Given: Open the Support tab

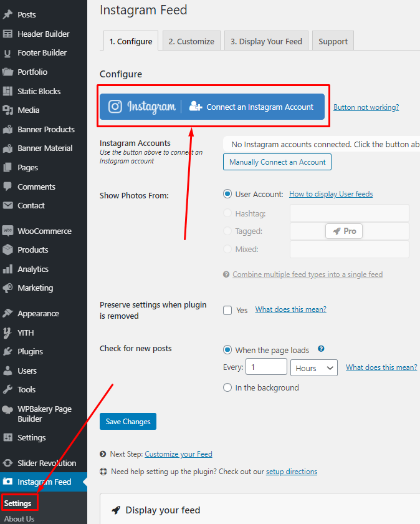Looking at the screenshot, I should (333, 41).
